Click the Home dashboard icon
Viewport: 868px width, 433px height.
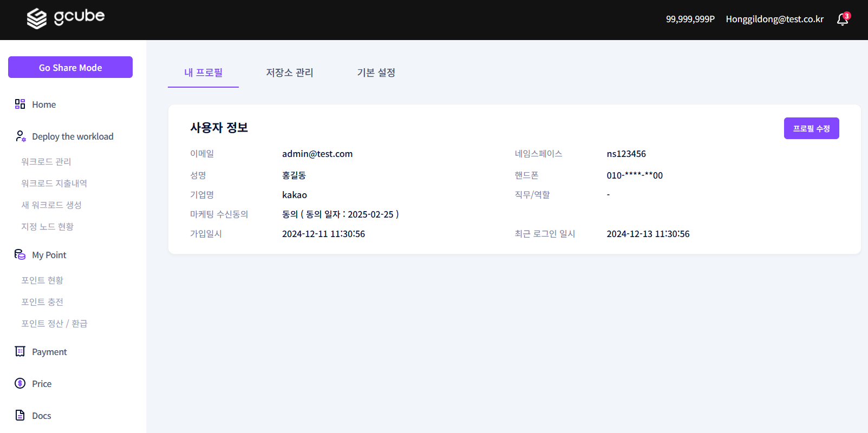[x=20, y=104]
